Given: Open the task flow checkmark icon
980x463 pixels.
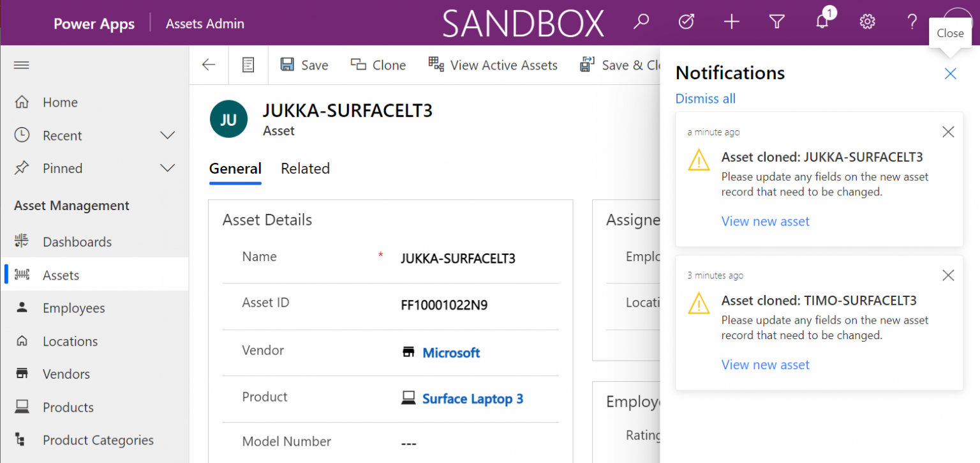Looking at the screenshot, I should (687, 22).
